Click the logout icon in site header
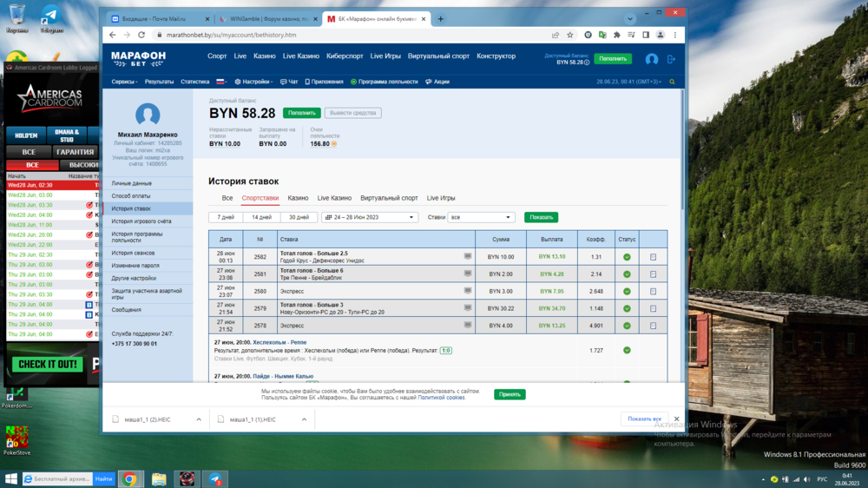Image resolution: width=868 pixels, height=488 pixels. (x=671, y=59)
